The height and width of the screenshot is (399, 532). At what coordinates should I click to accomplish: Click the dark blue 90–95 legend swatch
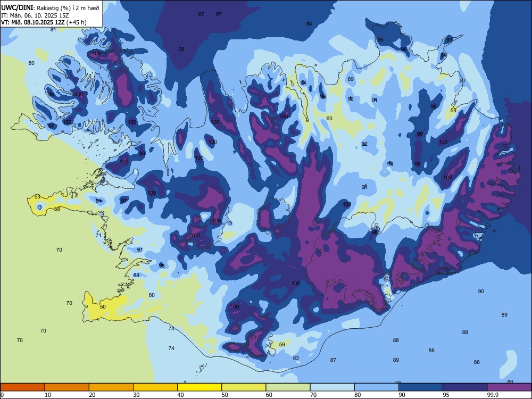click(x=421, y=387)
